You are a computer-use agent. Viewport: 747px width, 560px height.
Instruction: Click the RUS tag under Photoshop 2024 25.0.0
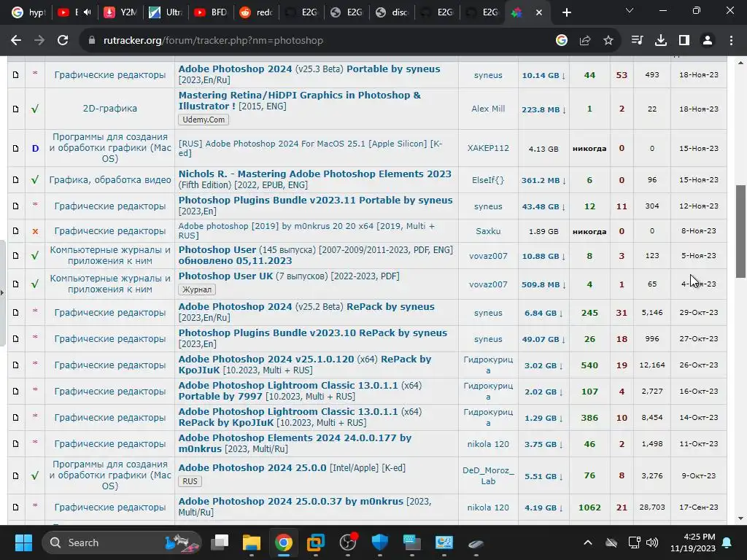(x=190, y=481)
